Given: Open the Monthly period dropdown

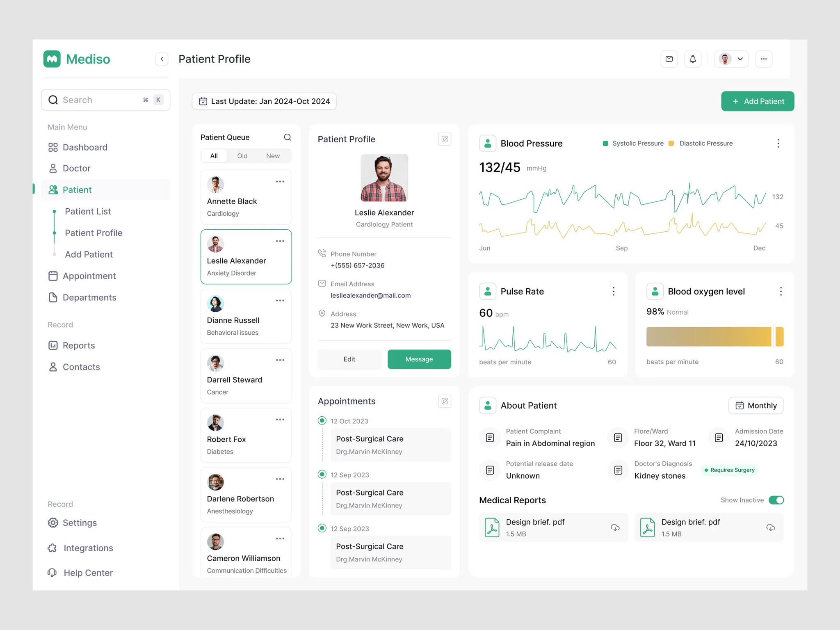Looking at the screenshot, I should point(756,406).
